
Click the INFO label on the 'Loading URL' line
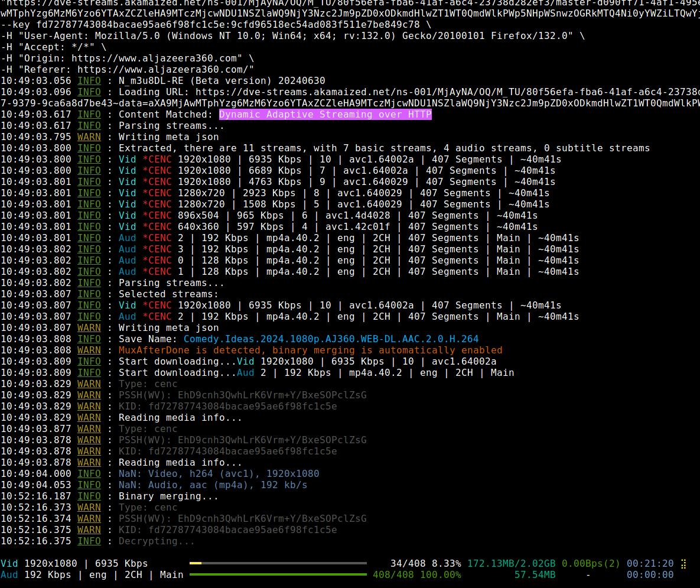89,92
